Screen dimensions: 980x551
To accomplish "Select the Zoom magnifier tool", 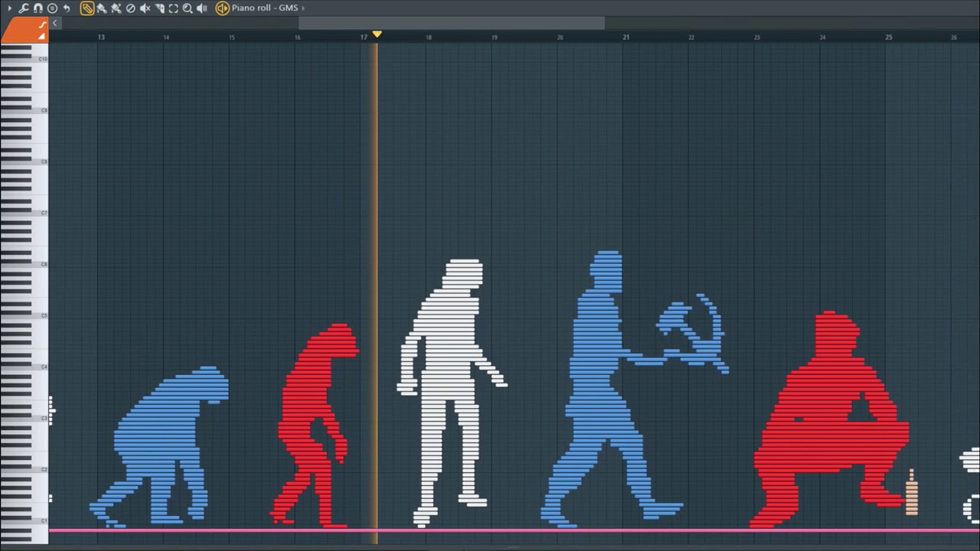I will [188, 8].
